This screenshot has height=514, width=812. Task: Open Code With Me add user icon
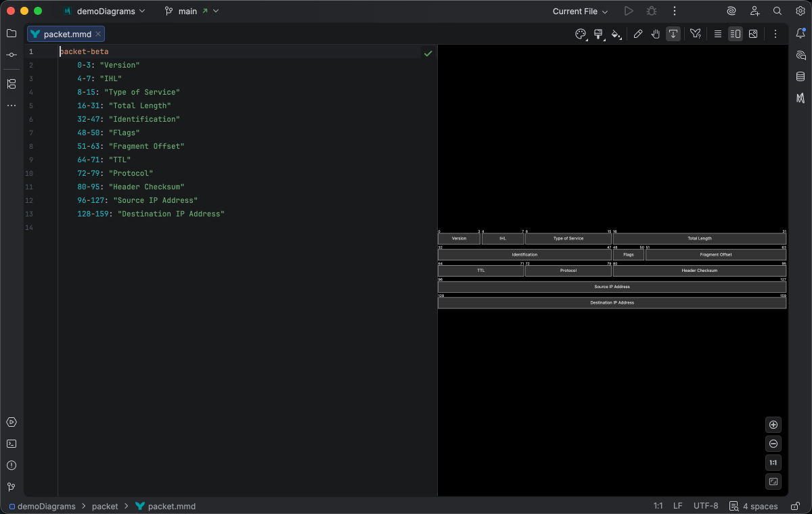[754, 11]
